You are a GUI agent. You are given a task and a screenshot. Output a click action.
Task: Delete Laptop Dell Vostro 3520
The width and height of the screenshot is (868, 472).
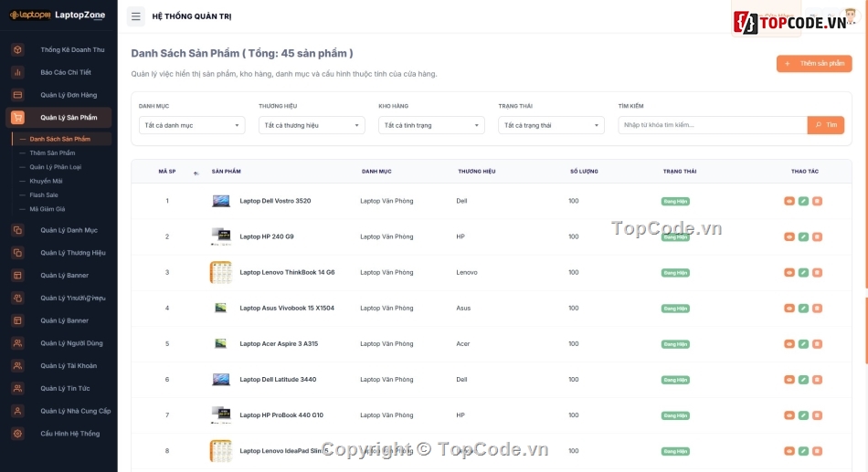[817, 202]
